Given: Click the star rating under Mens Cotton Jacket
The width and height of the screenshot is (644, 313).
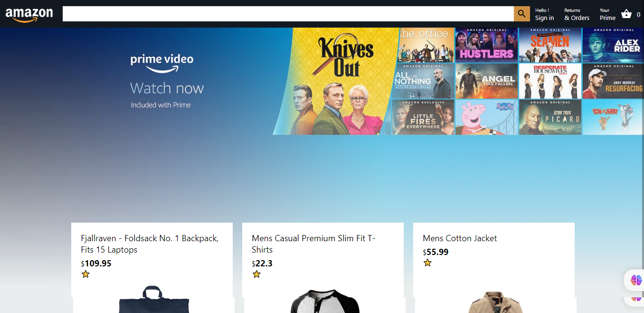Looking at the screenshot, I should click(427, 263).
